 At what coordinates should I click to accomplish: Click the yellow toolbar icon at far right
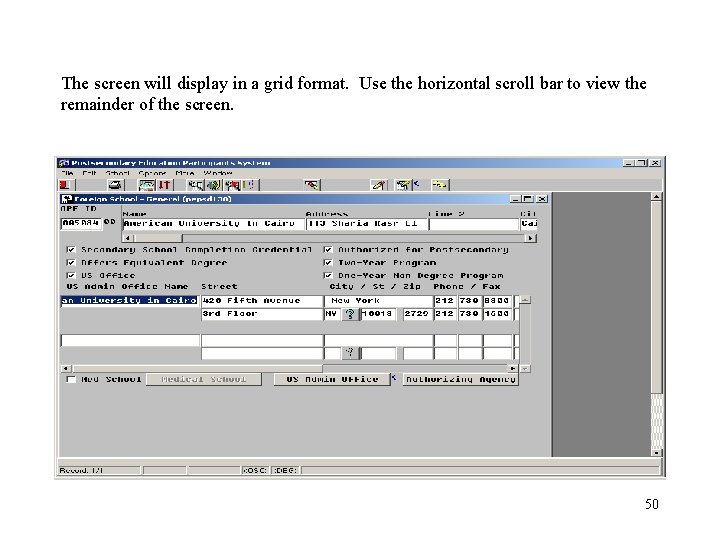click(439, 185)
